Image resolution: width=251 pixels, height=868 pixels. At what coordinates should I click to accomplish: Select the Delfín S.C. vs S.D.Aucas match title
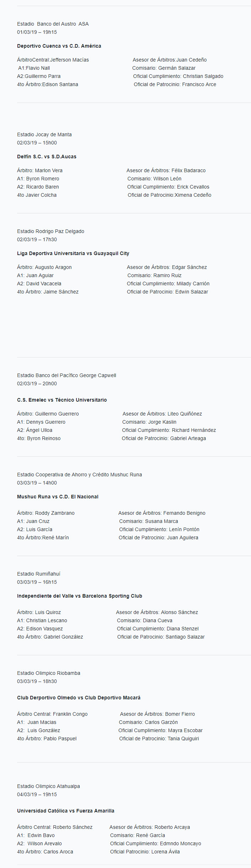47,157
